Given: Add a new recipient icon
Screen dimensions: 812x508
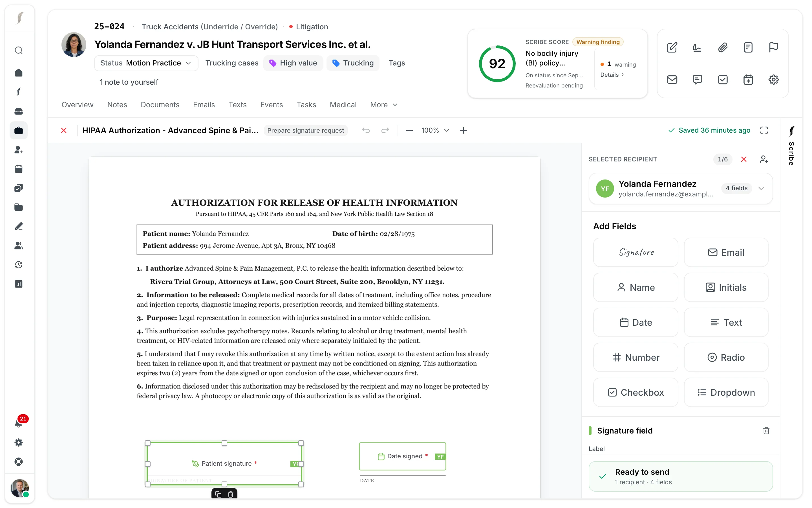Looking at the screenshot, I should [x=764, y=159].
